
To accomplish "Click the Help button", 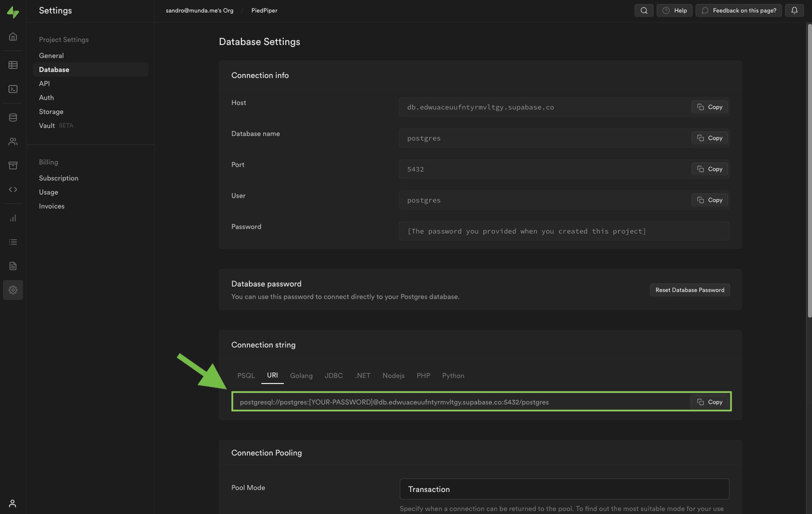I will [675, 10].
